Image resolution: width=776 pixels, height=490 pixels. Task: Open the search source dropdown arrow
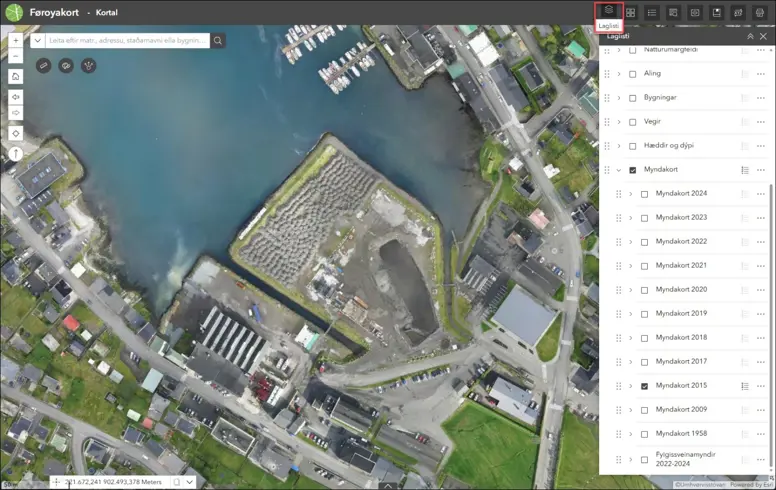[38, 41]
